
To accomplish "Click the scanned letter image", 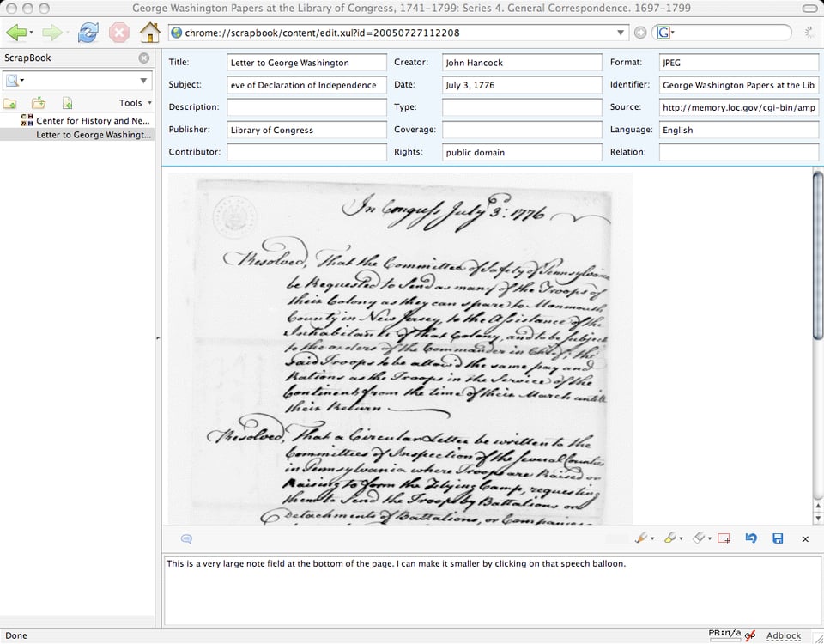I will pos(400,349).
